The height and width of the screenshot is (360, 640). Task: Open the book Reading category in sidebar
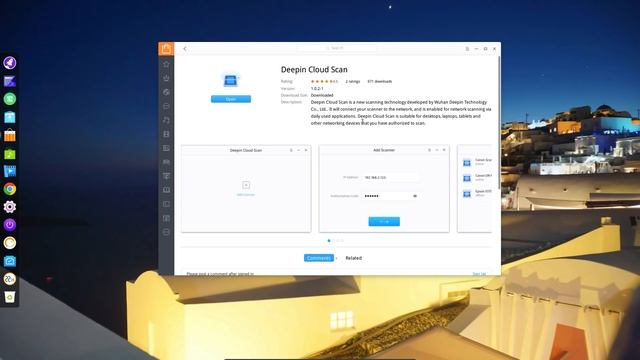tap(166, 190)
